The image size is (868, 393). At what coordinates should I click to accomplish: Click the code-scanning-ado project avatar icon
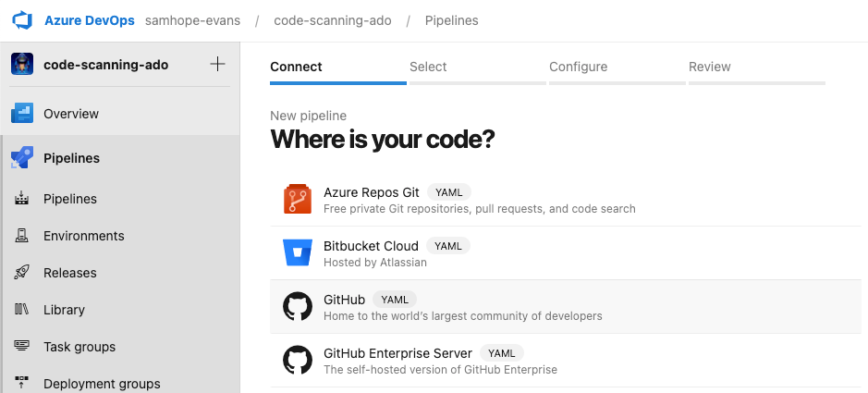[22, 65]
